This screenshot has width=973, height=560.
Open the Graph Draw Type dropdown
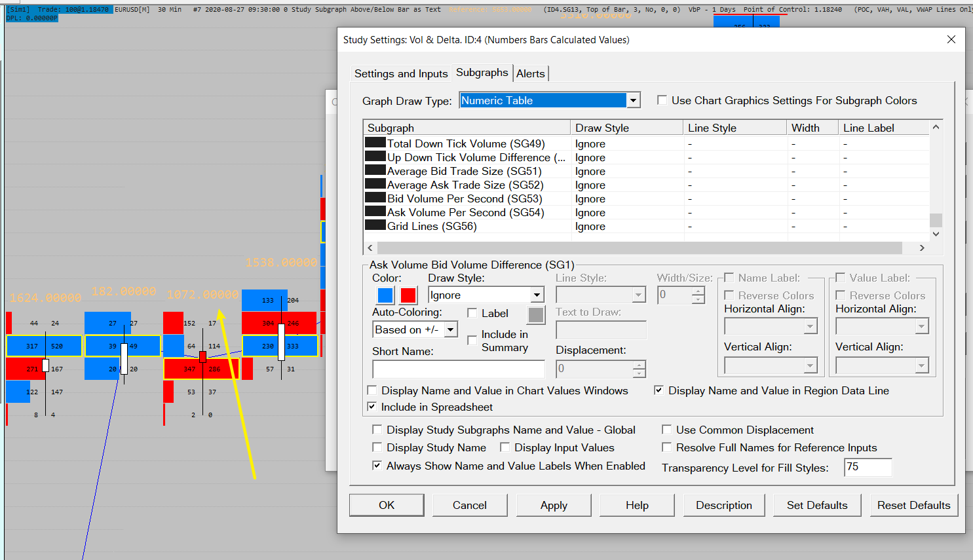click(633, 101)
